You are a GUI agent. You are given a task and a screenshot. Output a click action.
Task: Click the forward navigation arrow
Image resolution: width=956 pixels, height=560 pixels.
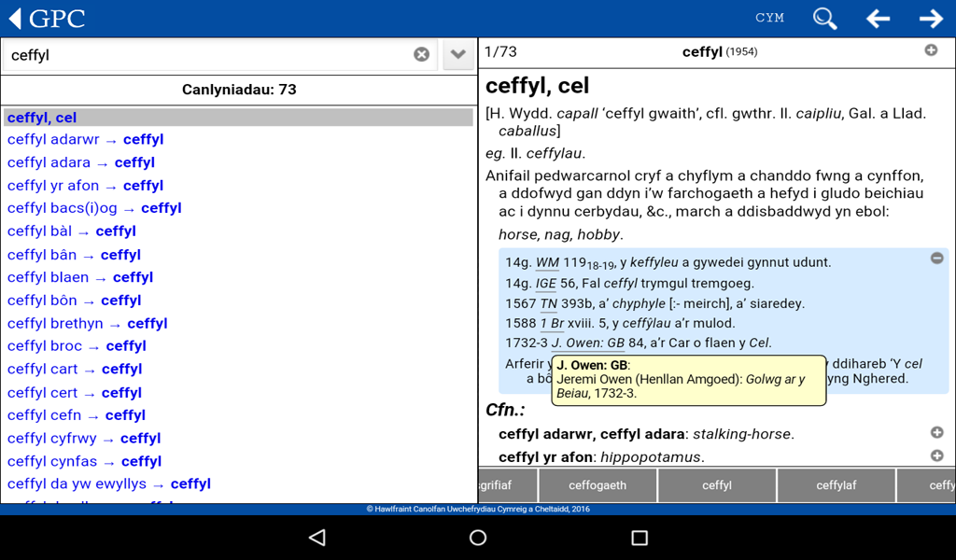coord(933,18)
